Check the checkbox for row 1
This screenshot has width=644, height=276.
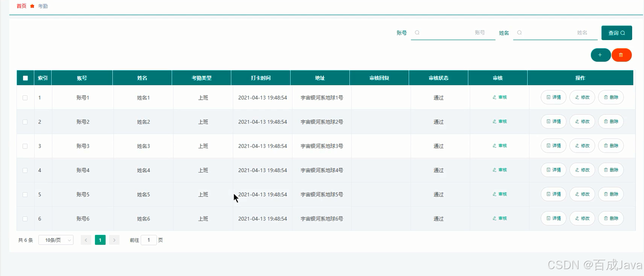click(25, 97)
